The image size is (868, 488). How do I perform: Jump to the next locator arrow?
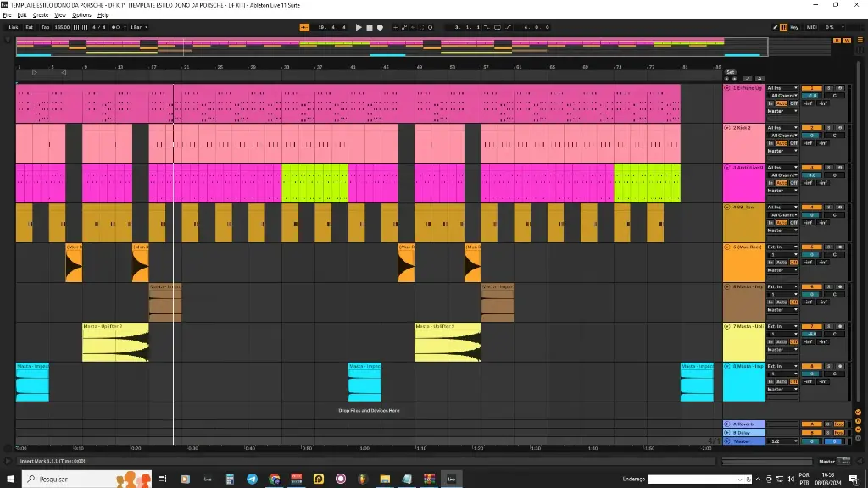(x=734, y=79)
